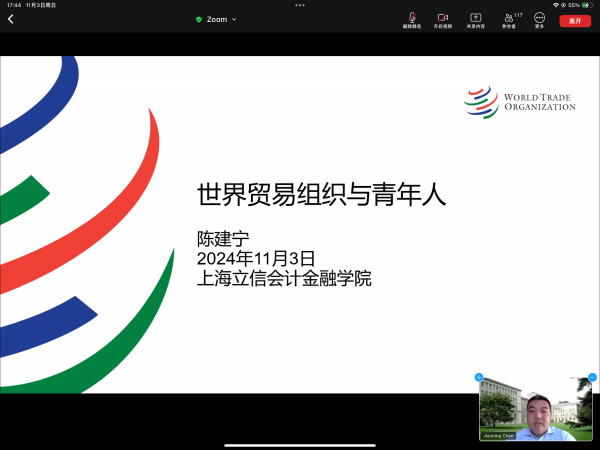
Task: Open the More (更多) options menu
Action: [x=540, y=19]
